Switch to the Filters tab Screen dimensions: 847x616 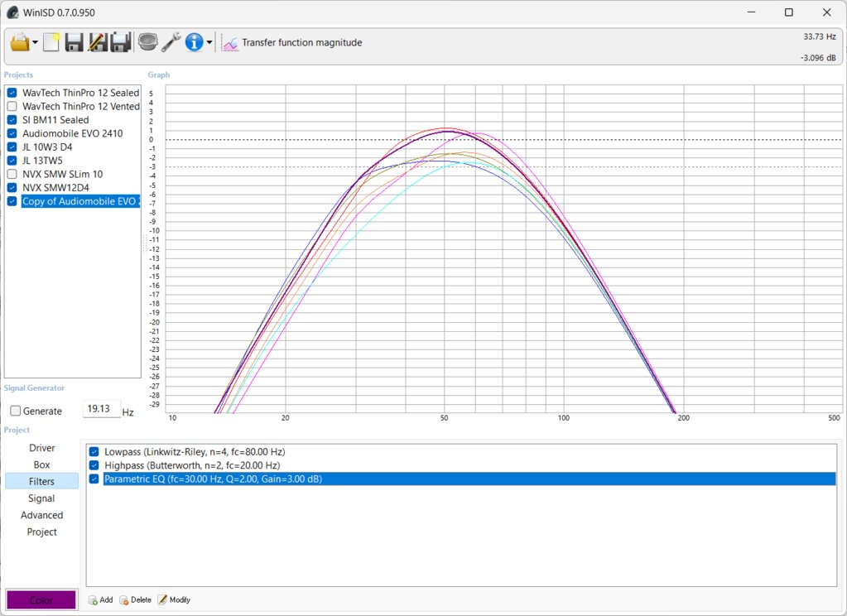[x=42, y=481]
